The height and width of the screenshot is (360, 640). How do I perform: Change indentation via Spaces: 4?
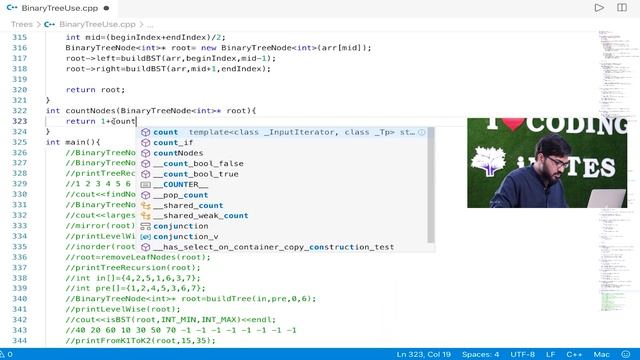(x=480, y=354)
